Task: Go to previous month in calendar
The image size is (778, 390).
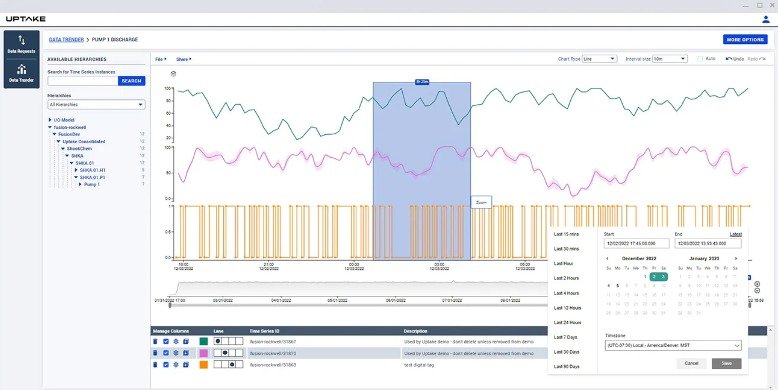Action: point(607,259)
